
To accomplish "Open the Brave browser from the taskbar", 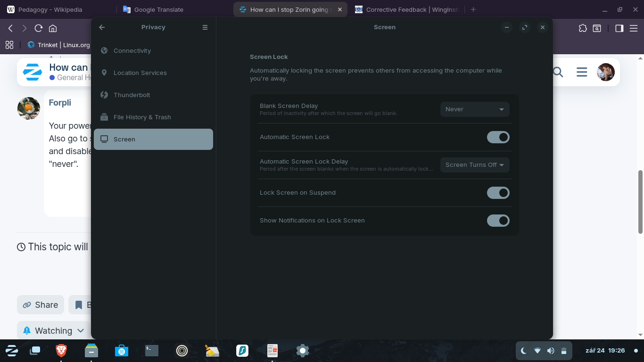I will coord(61,350).
